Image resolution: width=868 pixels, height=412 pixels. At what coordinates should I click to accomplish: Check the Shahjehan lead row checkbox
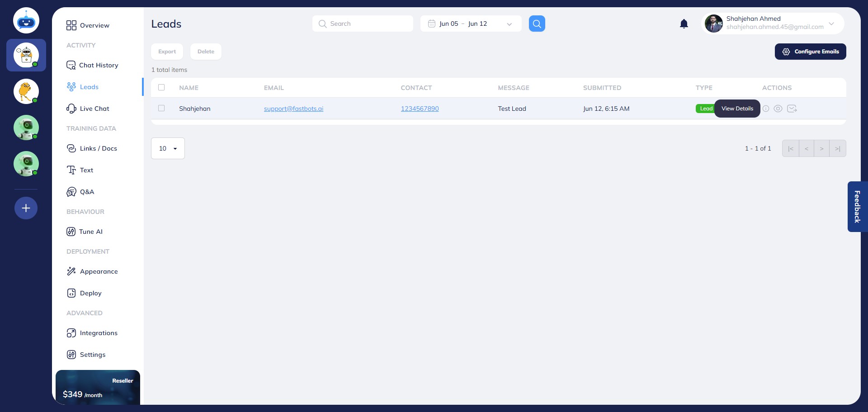tap(161, 108)
